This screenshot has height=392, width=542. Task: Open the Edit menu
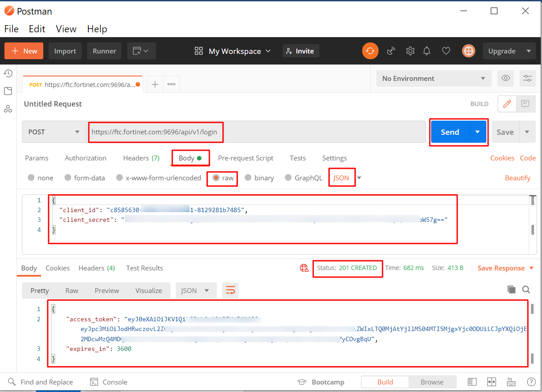(x=37, y=29)
